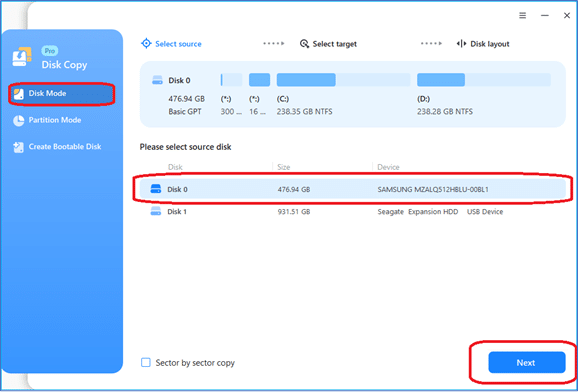Select Disk 0 SAMSUNG row as source
Image resolution: width=578 pixels, height=392 pixels.
[353, 189]
